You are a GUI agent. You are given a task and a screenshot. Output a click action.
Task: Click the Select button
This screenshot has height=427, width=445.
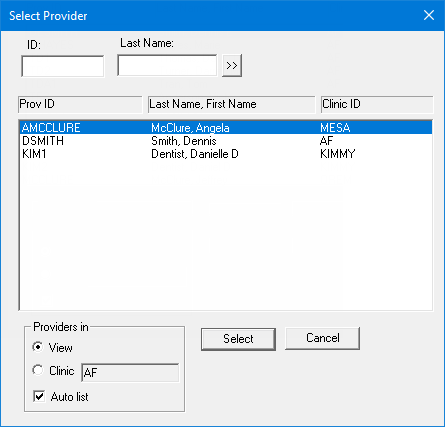pyautogui.click(x=238, y=339)
